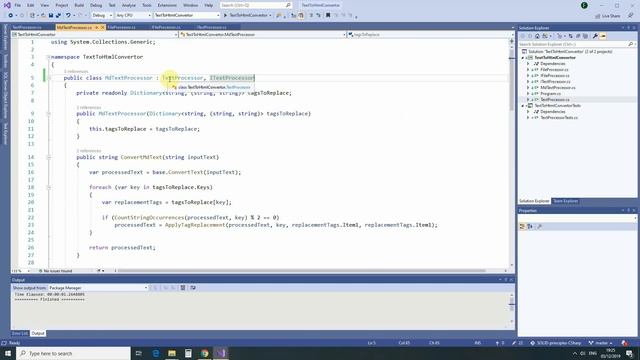640x360 pixels.
Task: Open Calculator from taskbar
Action: [x=188, y=353]
